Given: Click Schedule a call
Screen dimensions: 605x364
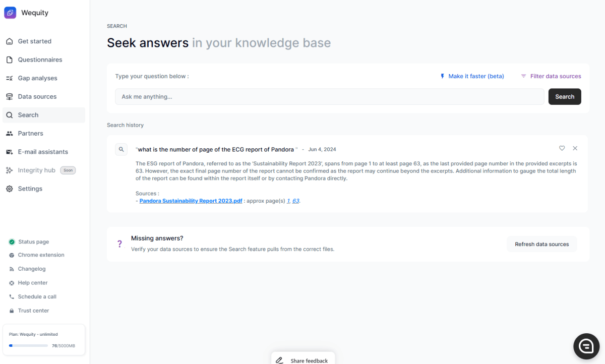Looking at the screenshot, I should [37, 296].
